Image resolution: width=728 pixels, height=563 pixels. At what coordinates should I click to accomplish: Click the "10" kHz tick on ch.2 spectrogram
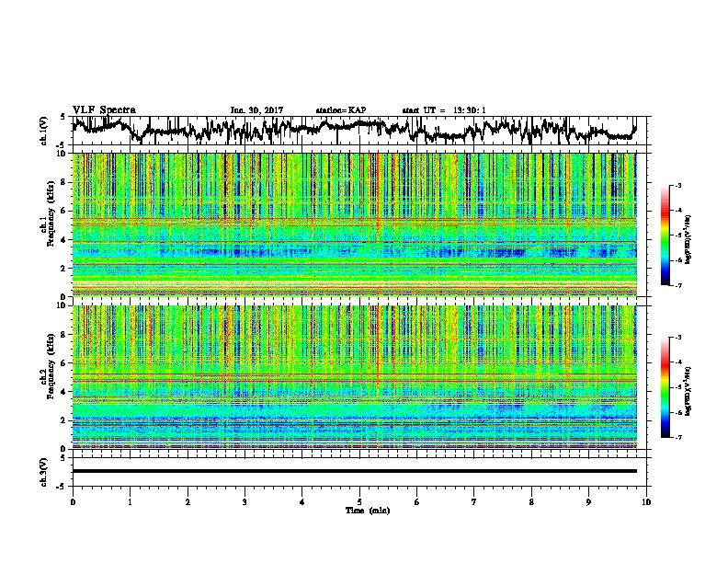(63, 305)
